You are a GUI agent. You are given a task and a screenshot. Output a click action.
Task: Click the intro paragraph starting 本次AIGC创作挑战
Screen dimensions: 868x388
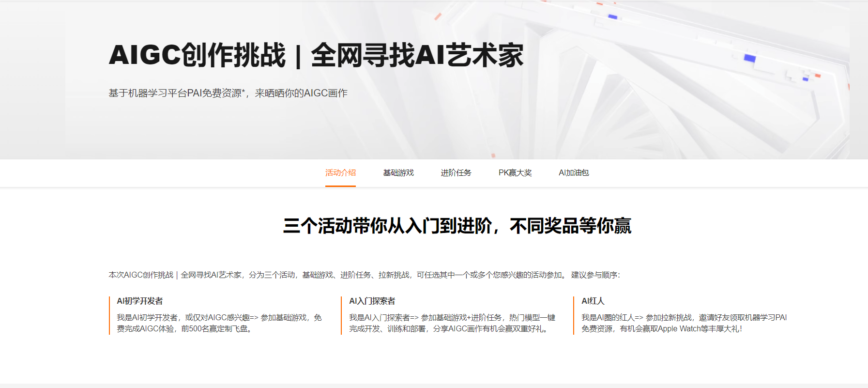(x=364, y=275)
